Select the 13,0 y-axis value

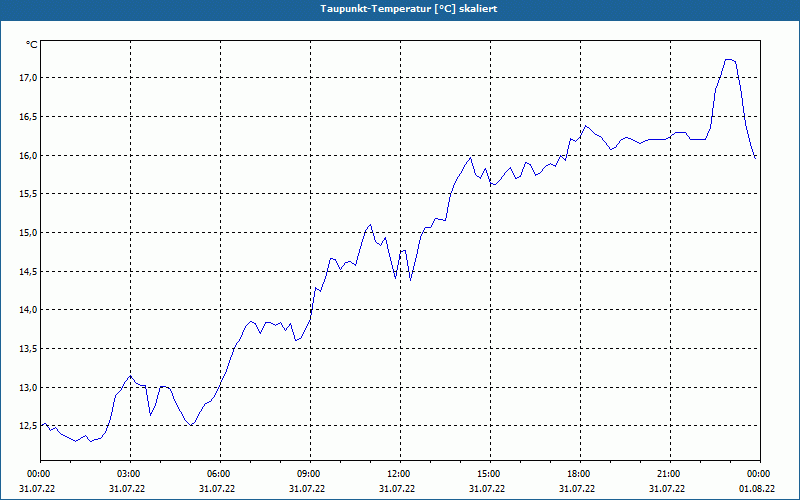[28, 387]
